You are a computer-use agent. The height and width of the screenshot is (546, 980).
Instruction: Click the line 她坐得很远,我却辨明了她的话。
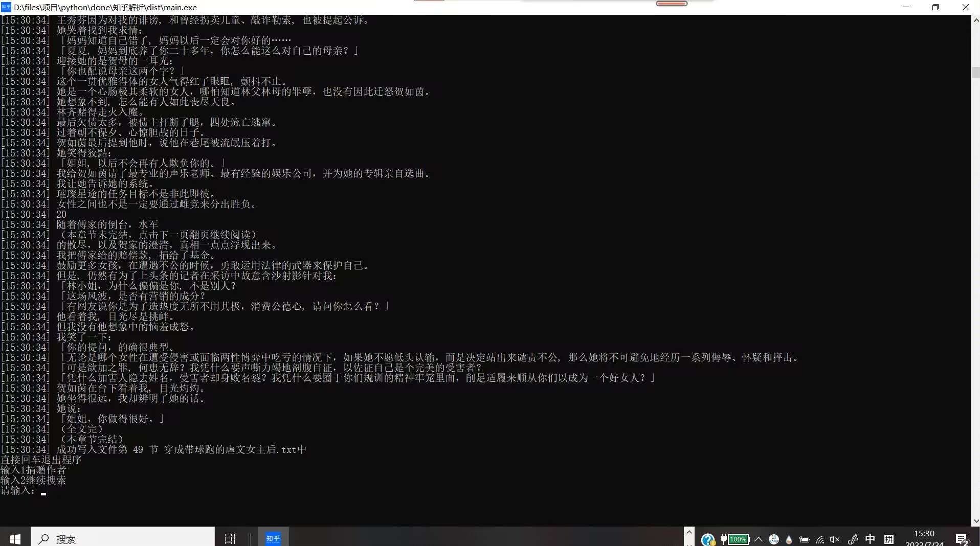click(x=103, y=398)
